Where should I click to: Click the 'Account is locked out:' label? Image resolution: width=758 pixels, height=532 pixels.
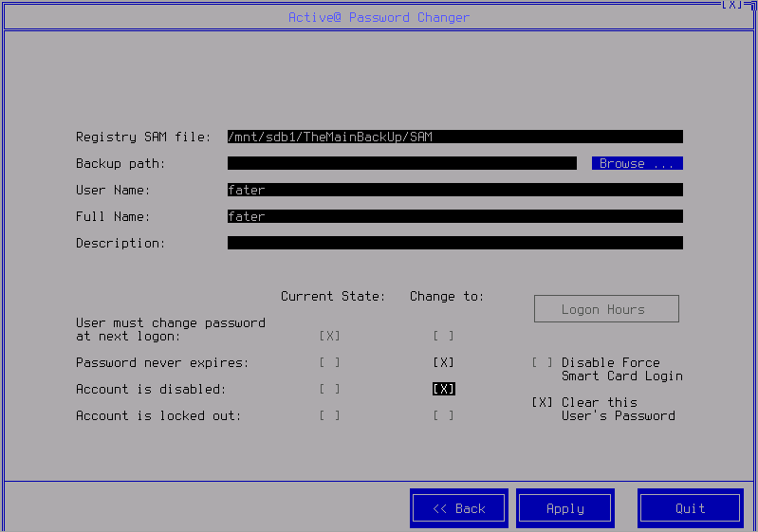click(158, 415)
